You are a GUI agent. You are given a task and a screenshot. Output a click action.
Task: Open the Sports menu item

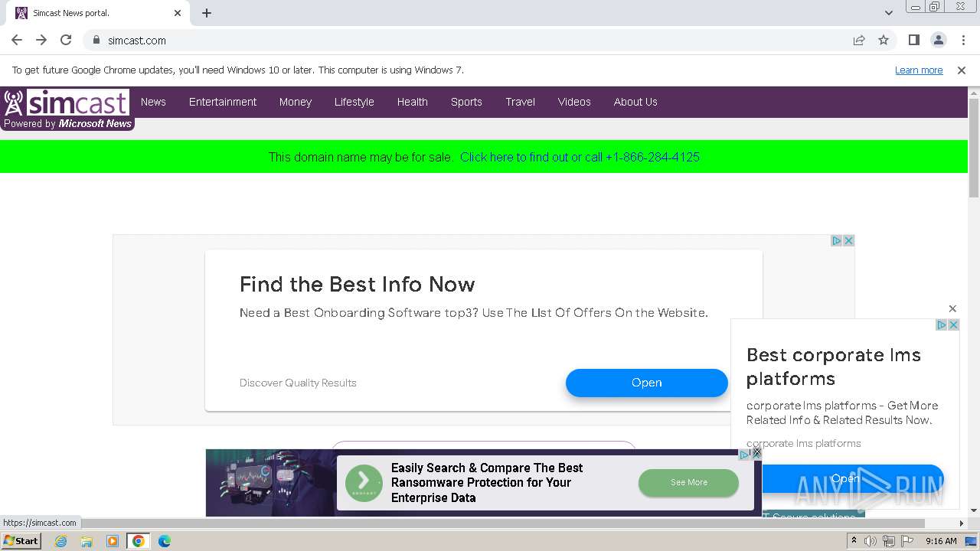[x=466, y=102]
